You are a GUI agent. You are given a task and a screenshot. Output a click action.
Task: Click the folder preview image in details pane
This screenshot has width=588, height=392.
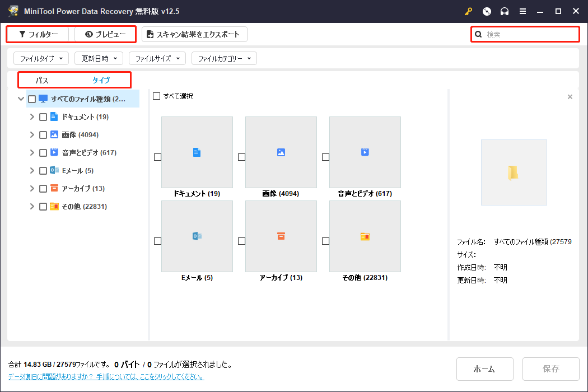point(514,172)
